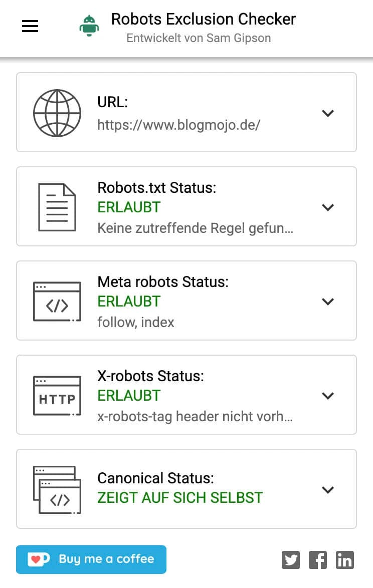Click the green robot logo in the header
Image resolution: width=373 pixels, height=588 pixels.
tap(89, 26)
